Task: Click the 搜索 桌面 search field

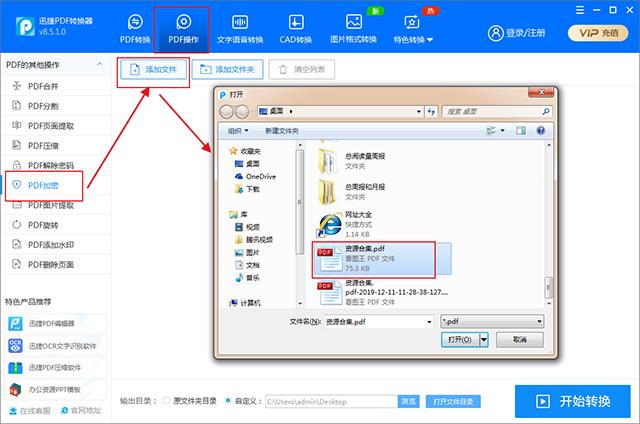Action: point(496,111)
